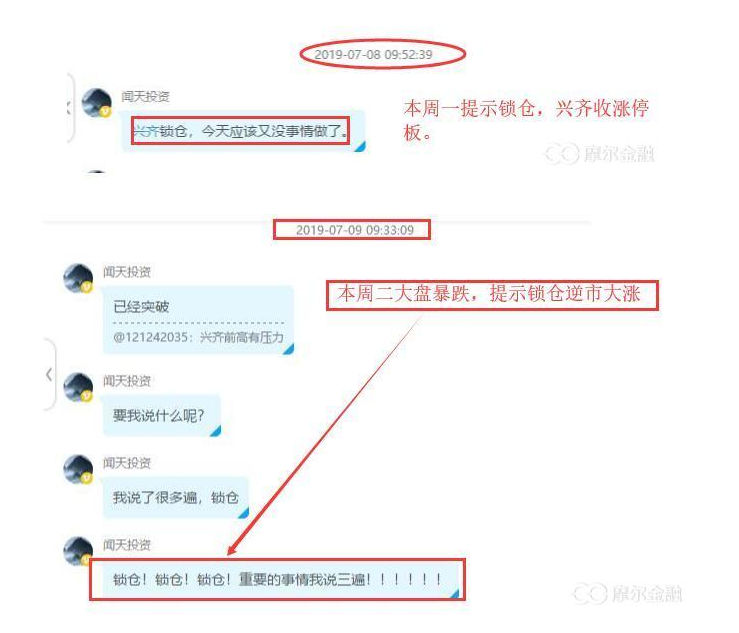
Task: Click the 兴齐 stock link in first message
Action: pos(146,131)
